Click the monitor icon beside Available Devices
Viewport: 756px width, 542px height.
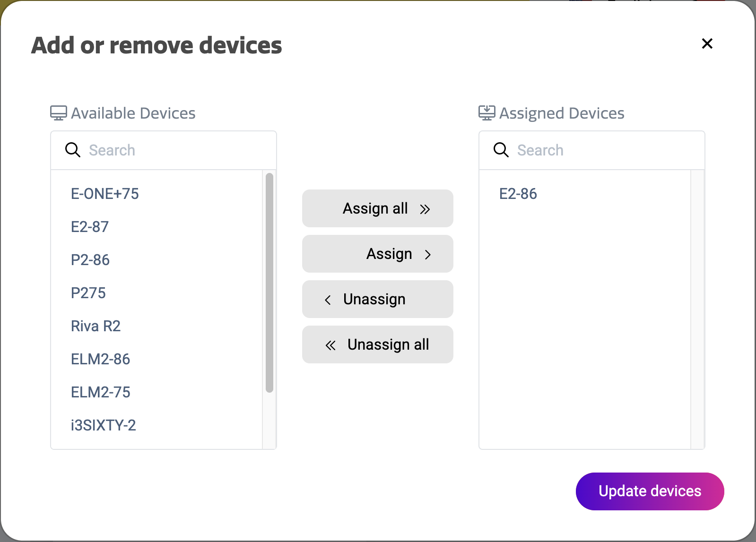click(58, 112)
